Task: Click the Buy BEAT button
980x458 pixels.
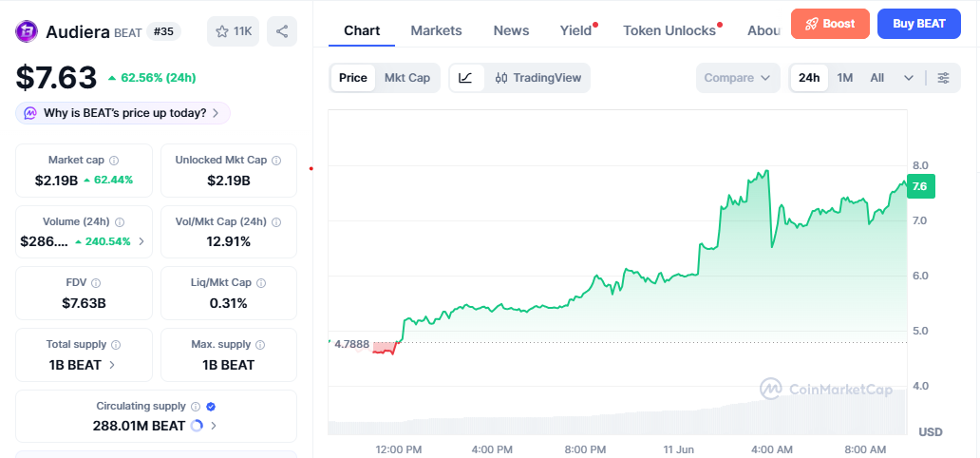Action: coord(919,24)
